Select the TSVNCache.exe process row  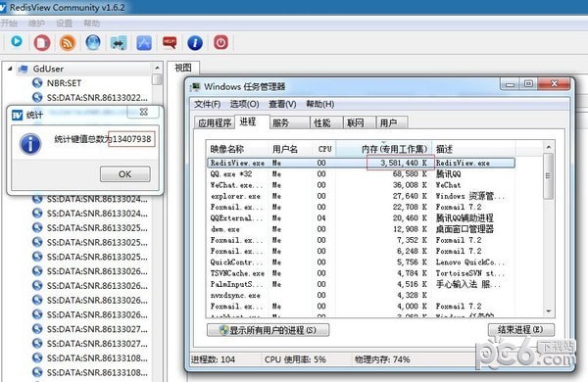point(361,273)
